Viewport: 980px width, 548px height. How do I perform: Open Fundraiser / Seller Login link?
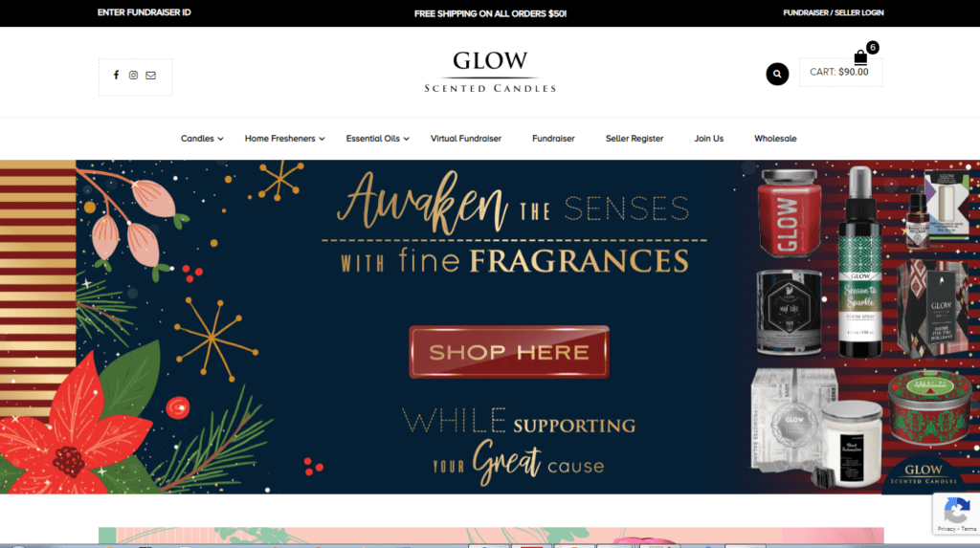pyautogui.click(x=834, y=12)
